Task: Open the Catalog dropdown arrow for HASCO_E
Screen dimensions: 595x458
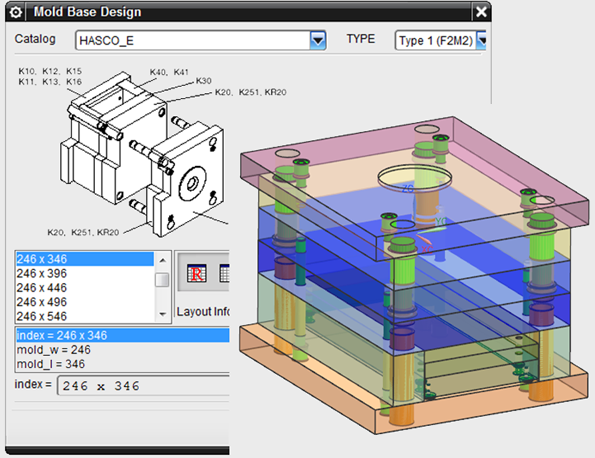Action: click(x=318, y=40)
